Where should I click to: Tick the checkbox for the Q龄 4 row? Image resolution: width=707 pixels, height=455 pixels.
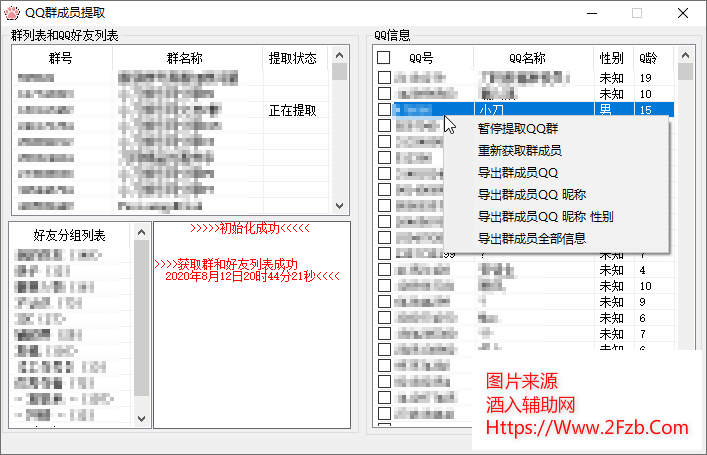coord(384,270)
